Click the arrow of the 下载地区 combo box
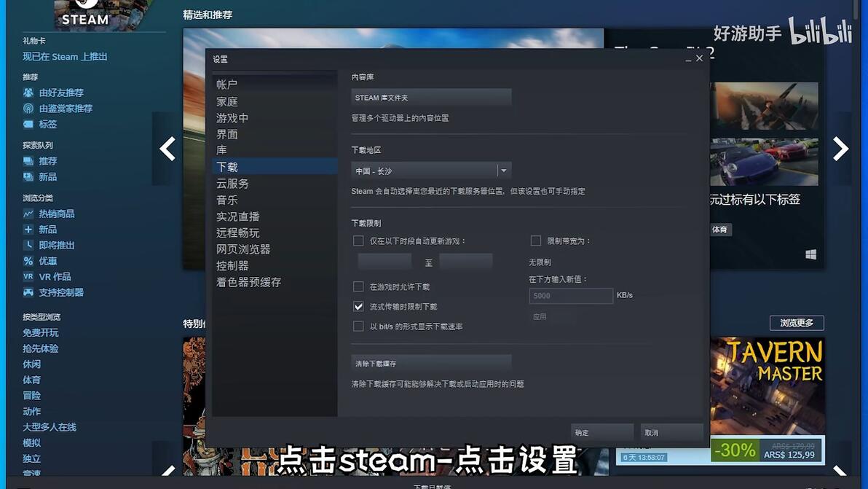The height and width of the screenshot is (489, 868). pos(504,171)
